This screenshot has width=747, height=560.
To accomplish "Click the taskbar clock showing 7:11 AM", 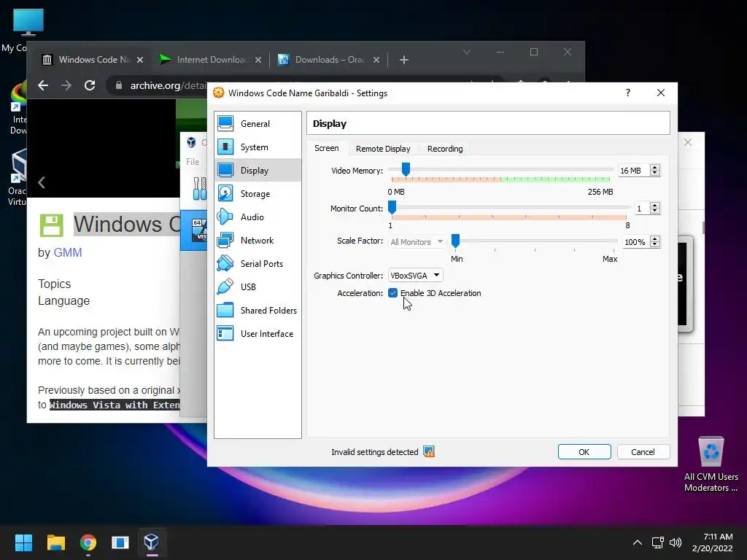I will [713, 542].
